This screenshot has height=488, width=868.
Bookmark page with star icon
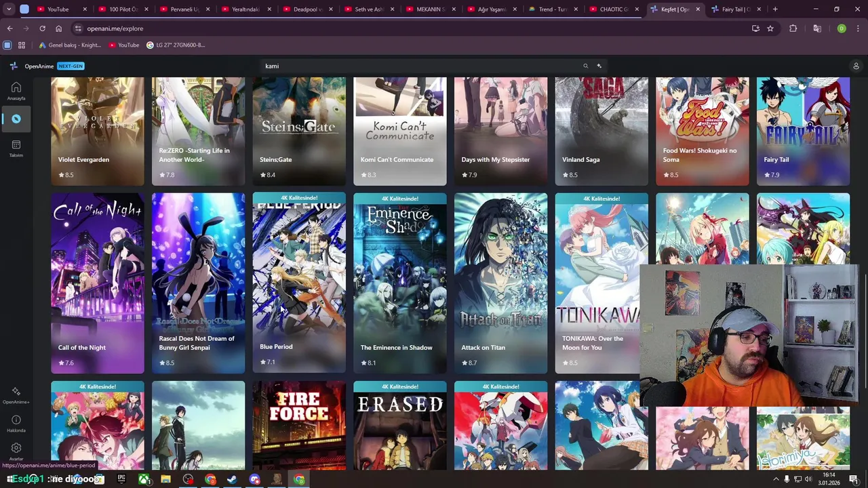click(x=770, y=28)
